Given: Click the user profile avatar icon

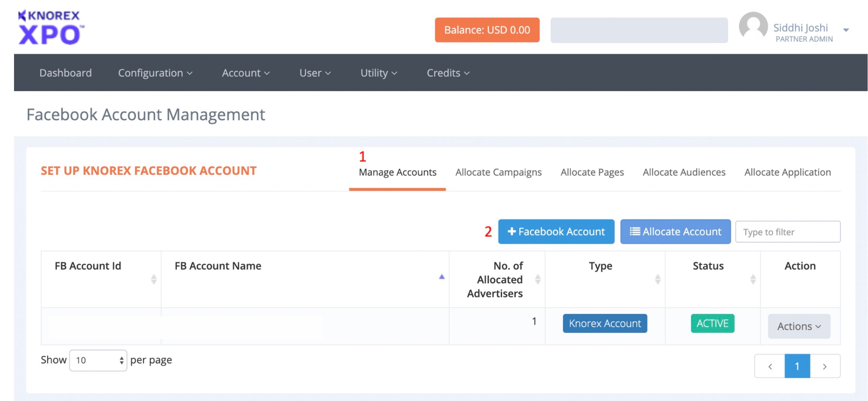Looking at the screenshot, I should [753, 27].
